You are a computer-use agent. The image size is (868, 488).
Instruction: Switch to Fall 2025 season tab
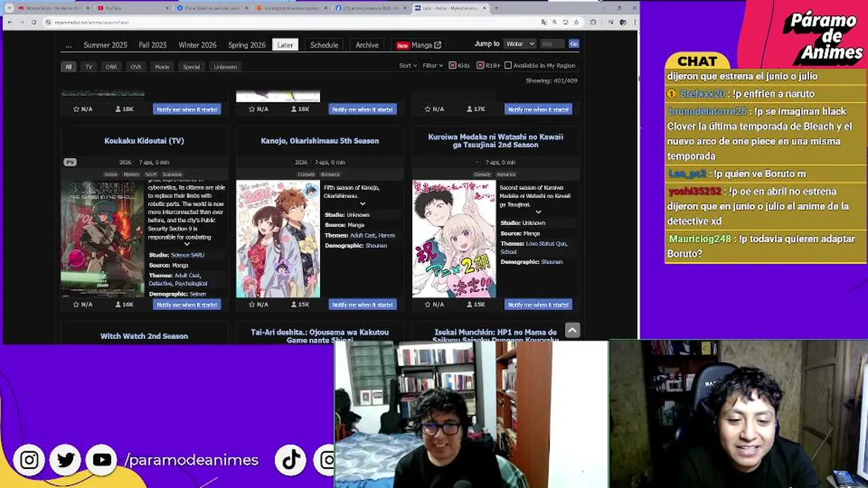click(153, 45)
